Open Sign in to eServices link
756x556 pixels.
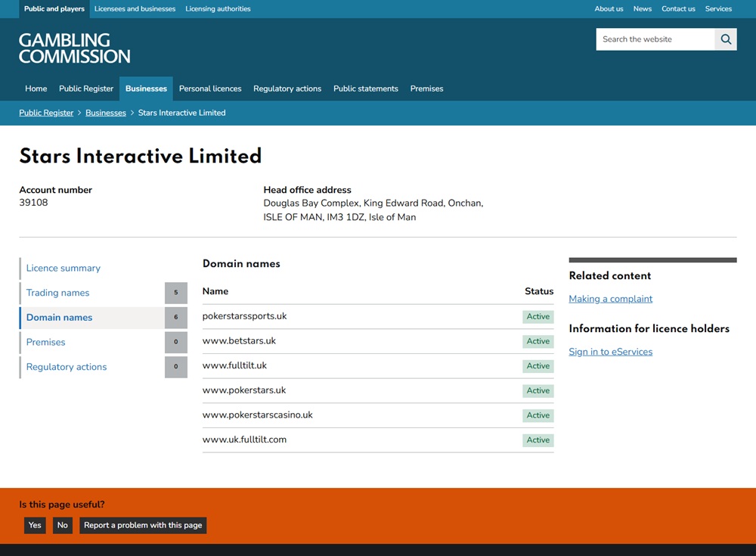coord(610,352)
